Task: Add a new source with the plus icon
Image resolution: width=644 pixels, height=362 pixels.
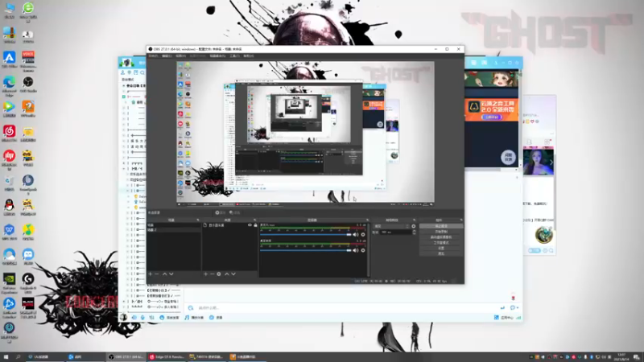Action: tap(206, 274)
